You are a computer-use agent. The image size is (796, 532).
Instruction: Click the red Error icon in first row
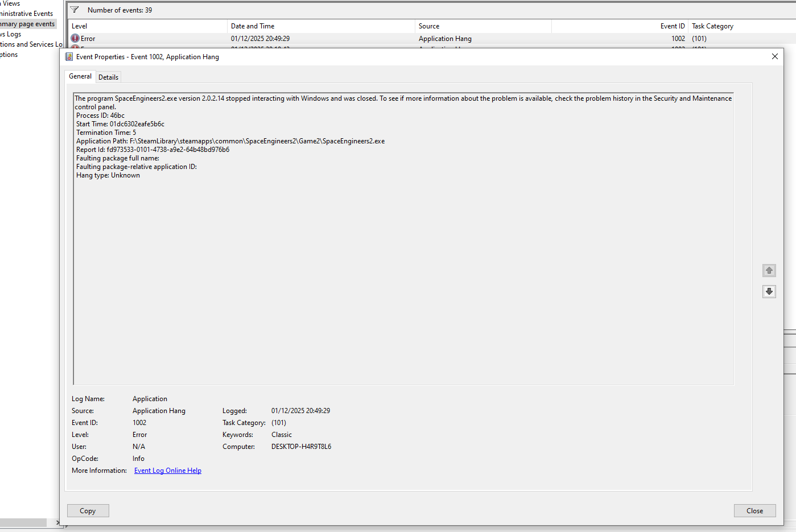pyautogui.click(x=75, y=38)
